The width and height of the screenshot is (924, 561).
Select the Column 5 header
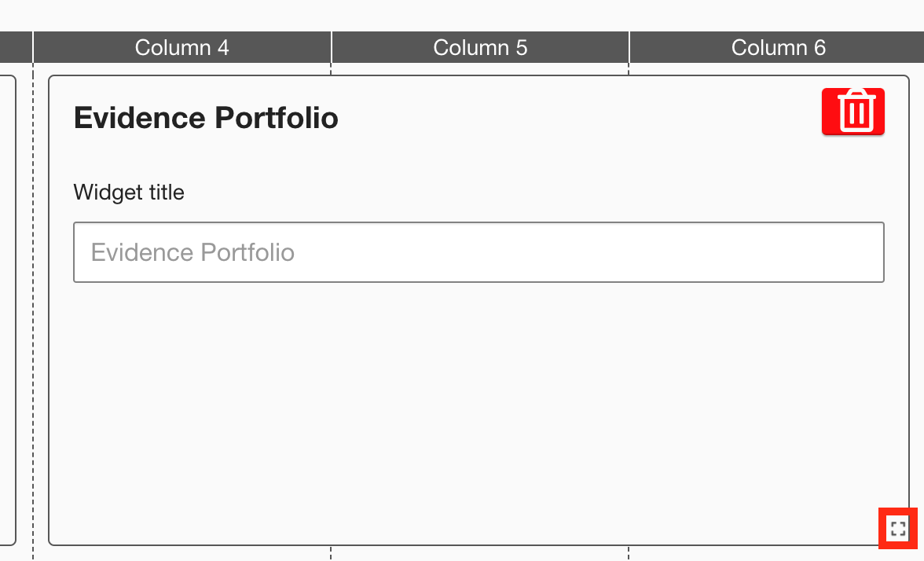[x=480, y=47]
